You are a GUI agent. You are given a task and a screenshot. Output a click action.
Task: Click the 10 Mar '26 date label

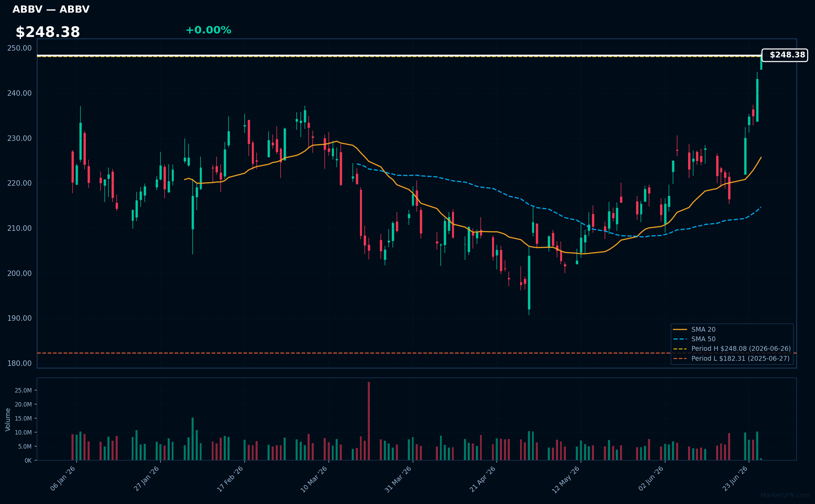[314, 479]
